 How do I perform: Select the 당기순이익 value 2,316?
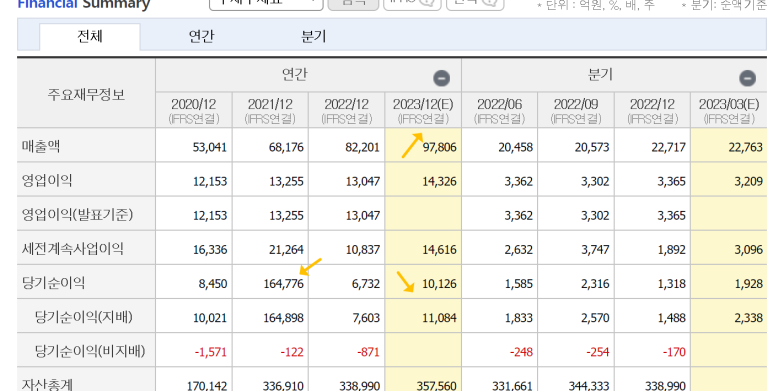tap(595, 284)
